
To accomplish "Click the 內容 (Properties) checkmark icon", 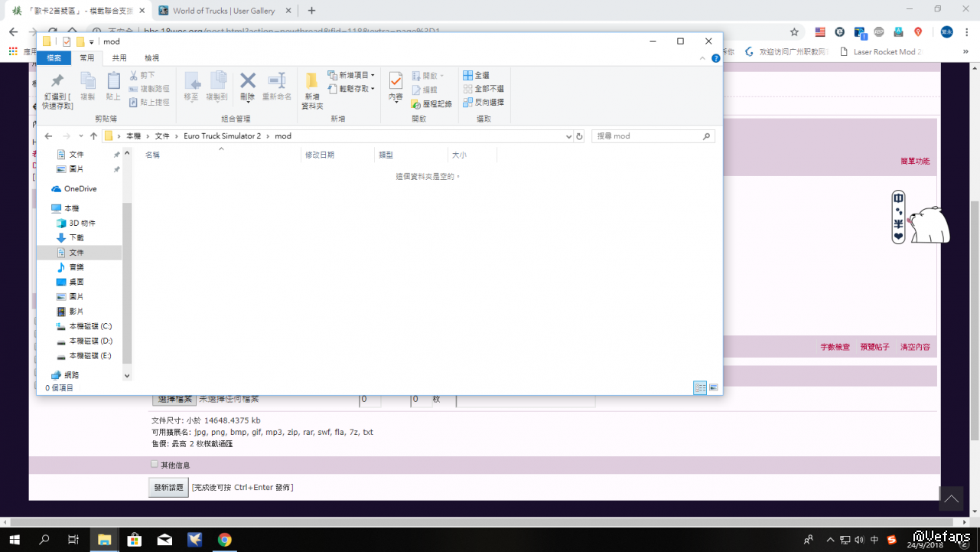I will [396, 81].
